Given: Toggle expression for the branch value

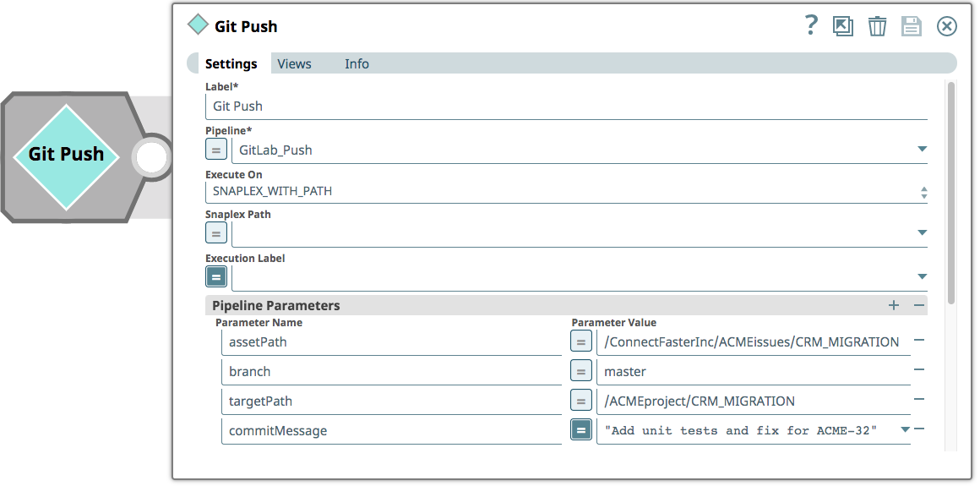Looking at the screenshot, I should pos(581,371).
